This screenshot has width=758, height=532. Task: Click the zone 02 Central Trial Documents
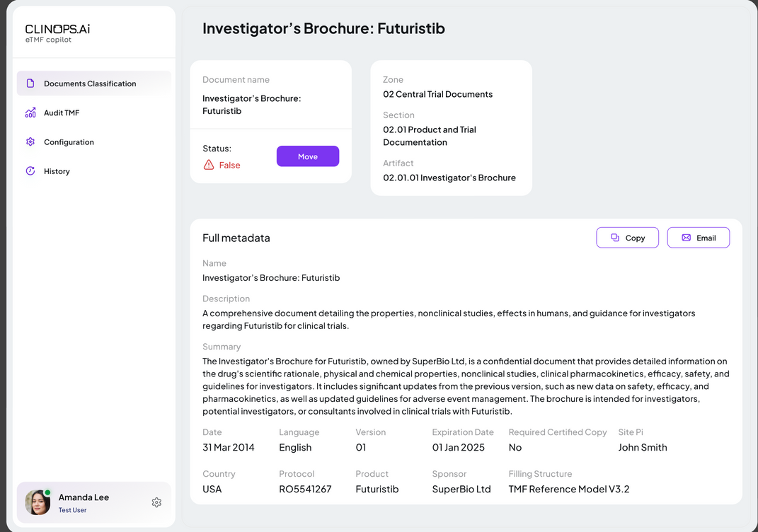[x=437, y=94]
